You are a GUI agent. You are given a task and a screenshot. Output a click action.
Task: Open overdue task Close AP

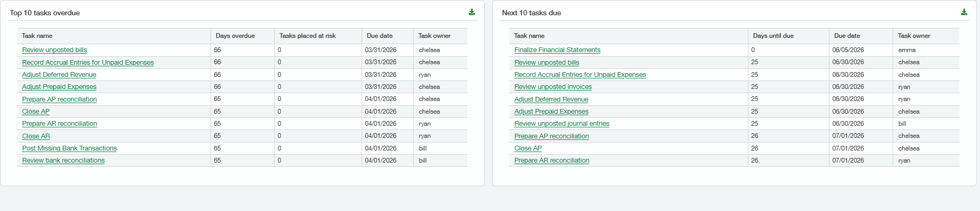pos(36,112)
